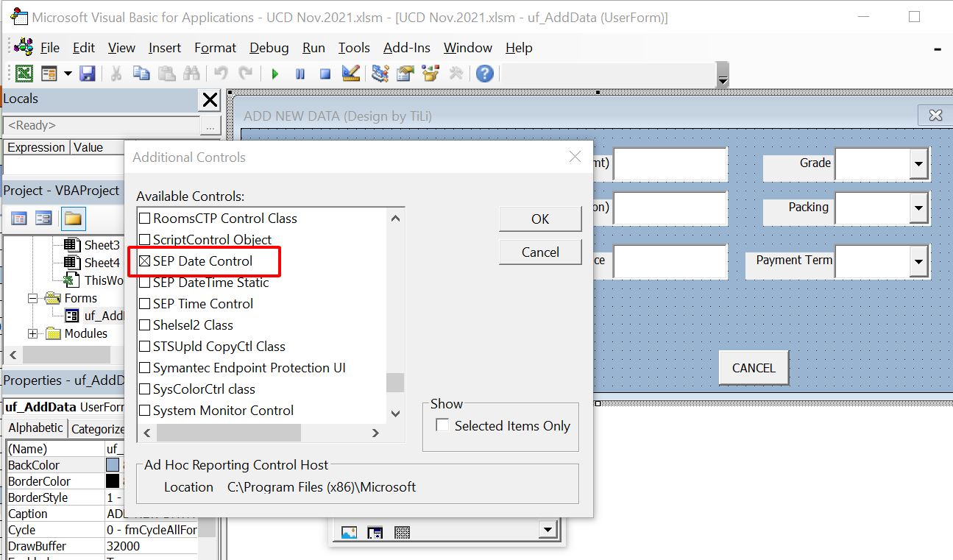Save the workbook with floppy icon
Image resolution: width=953 pixels, height=560 pixels.
88,74
